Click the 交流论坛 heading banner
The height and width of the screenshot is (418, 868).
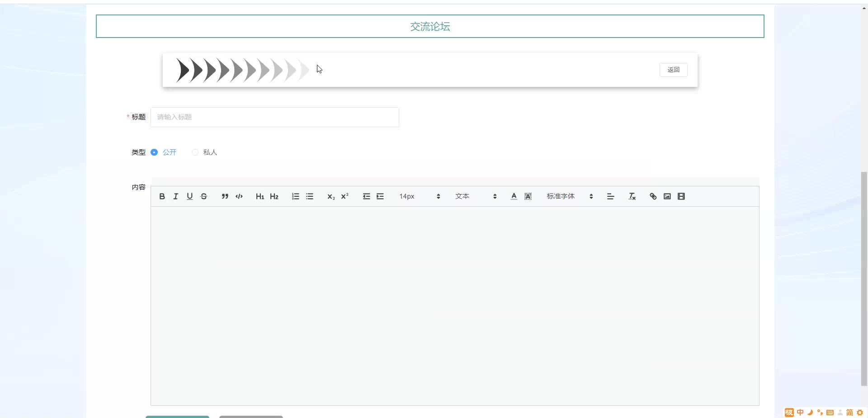point(430,26)
